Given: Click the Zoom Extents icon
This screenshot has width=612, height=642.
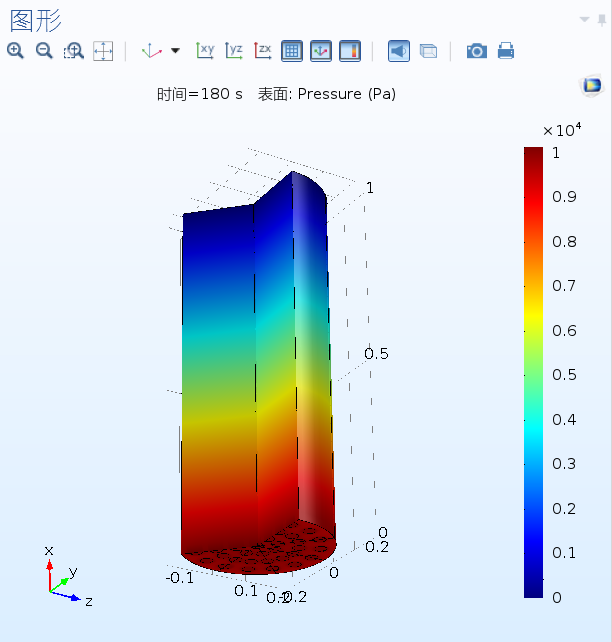Looking at the screenshot, I should [x=103, y=51].
